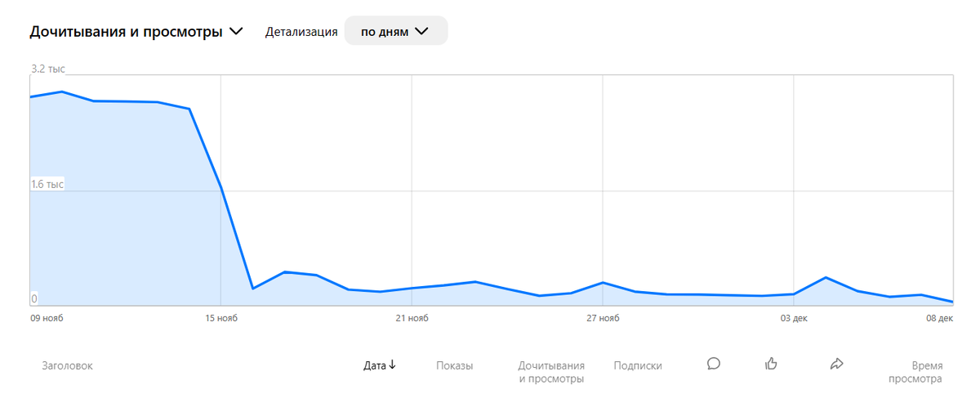Click chart point at 21 нояб
Viewport: 980px width, 403px height.
click(412, 288)
